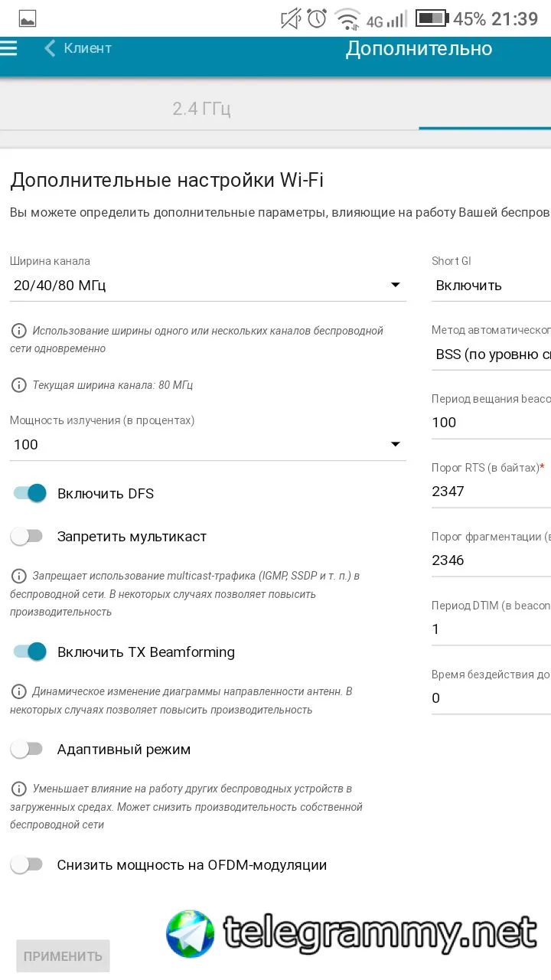This screenshot has height=980, width=551.
Task: Expand Мощность излучения dropdown arrow
Action: click(396, 444)
